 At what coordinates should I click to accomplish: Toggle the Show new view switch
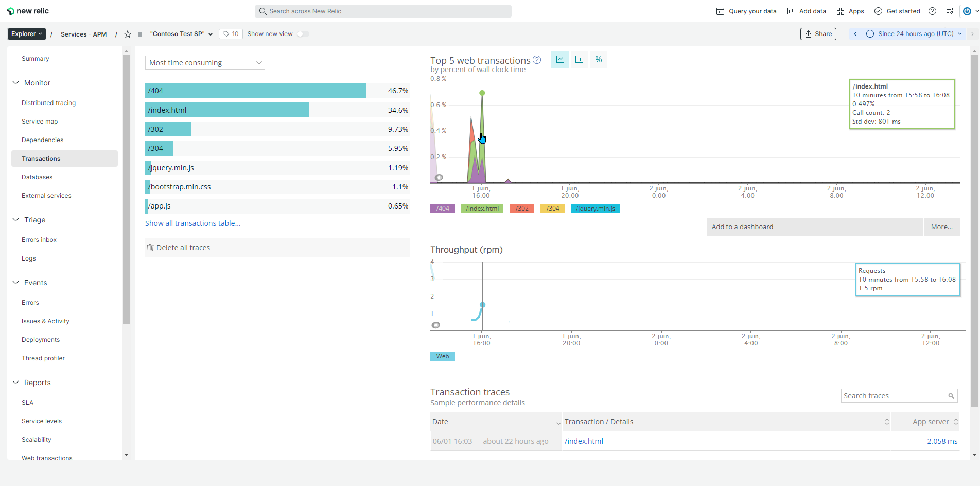coord(303,34)
